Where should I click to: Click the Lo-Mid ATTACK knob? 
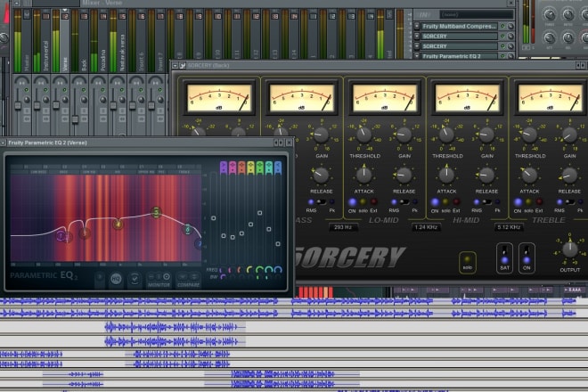[363, 175]
